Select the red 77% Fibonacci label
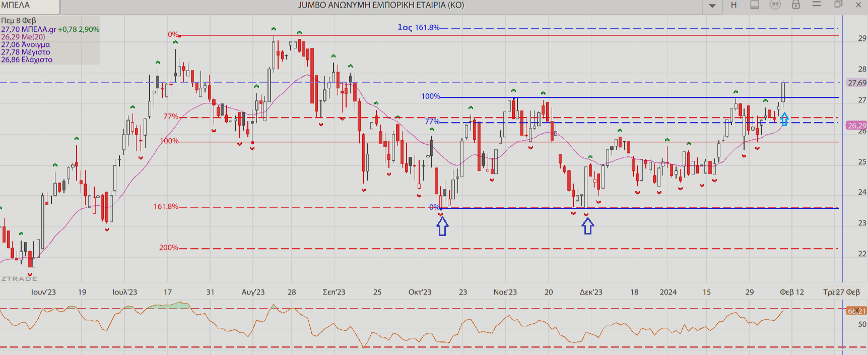This screenshot has height=355, width=868. click(x=171, y=116)
